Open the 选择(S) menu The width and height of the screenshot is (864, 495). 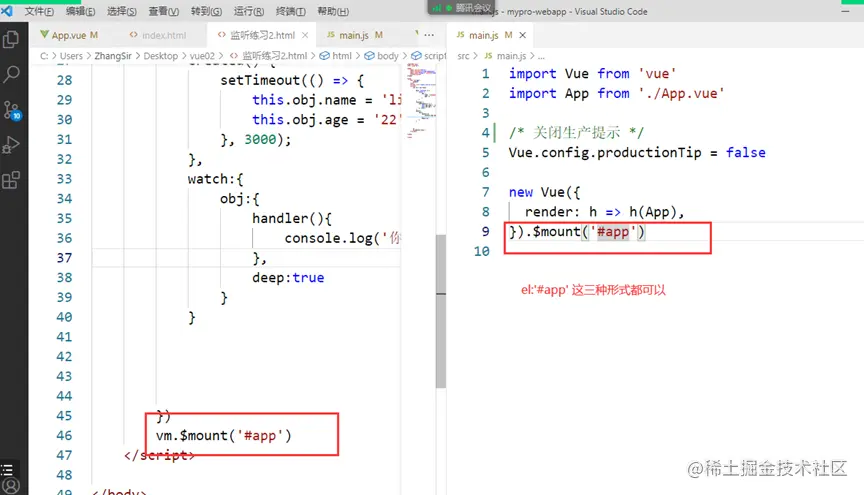pos(121,11)
